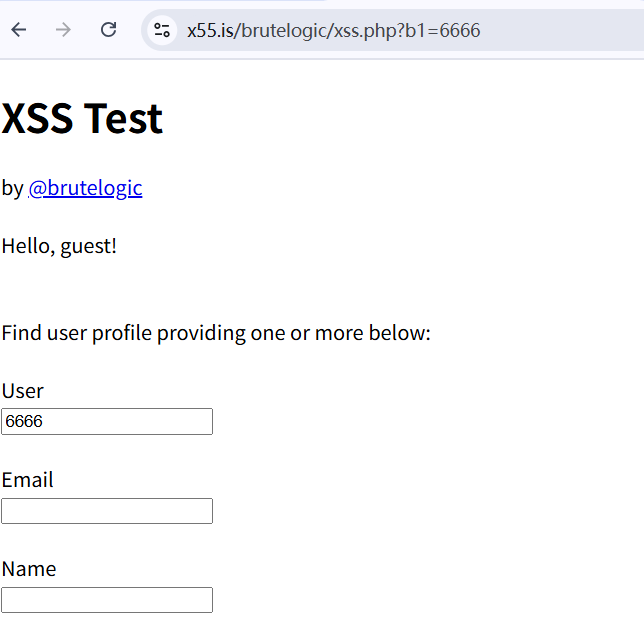Click the words 'one or more below:'
The image size is (644, 644).
341,333
